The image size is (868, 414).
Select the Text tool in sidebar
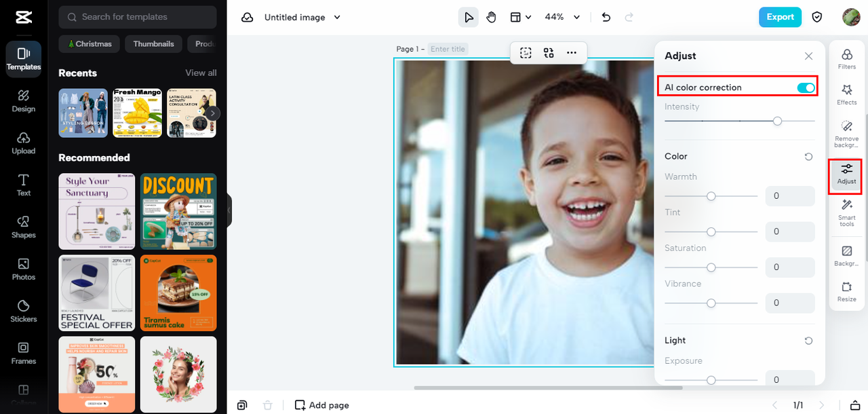(24, 185)
